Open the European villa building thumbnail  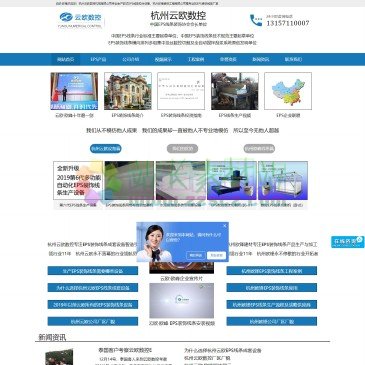coord(128,91)
